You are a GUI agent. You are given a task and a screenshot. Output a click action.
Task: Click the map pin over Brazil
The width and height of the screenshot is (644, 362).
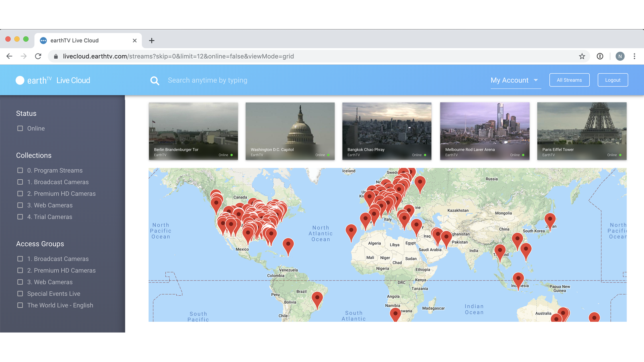click(x=317, y=300)
